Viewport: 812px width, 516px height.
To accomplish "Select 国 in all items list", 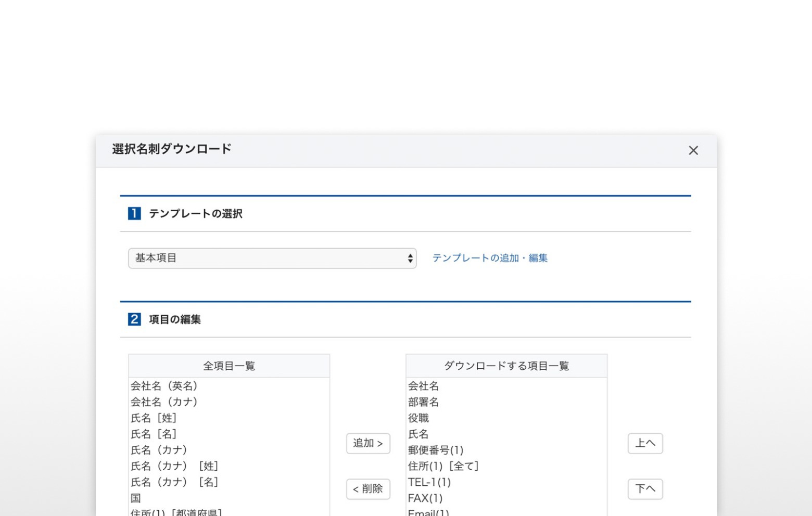I will (229, 498).
